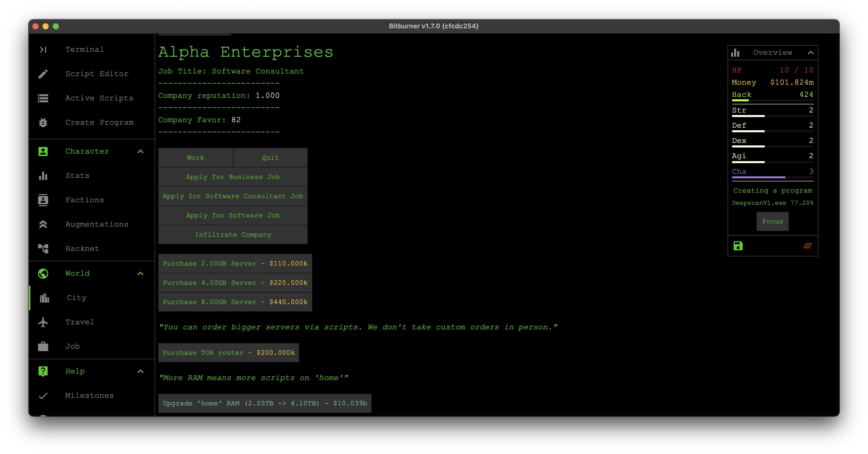Purchase the 2.00GB server
The image size is (868, 454).
pyautogui.click(x=235, y=263)
